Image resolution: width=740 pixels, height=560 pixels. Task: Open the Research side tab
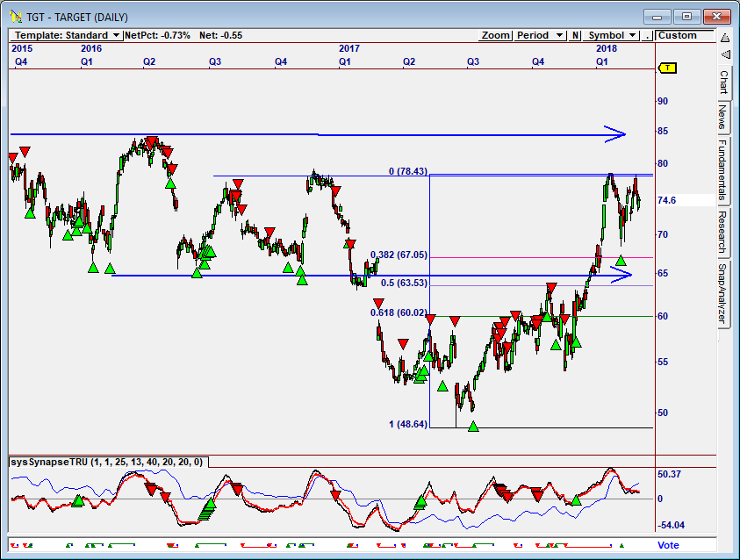723,232
